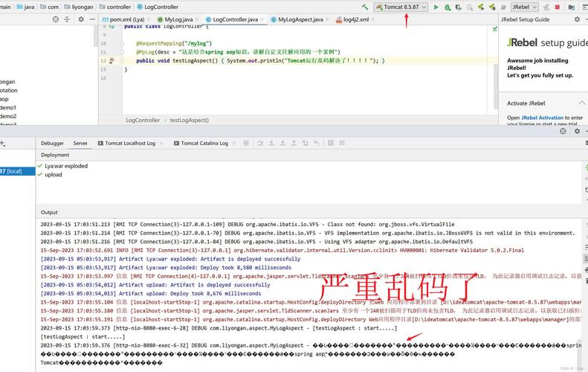Click the fold marker beside testLogAspect method

[121, 60]
